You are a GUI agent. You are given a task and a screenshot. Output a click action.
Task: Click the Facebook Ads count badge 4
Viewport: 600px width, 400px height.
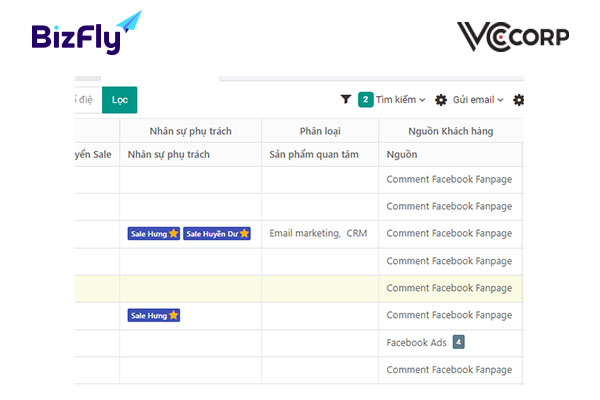click(x=458, y=342)
